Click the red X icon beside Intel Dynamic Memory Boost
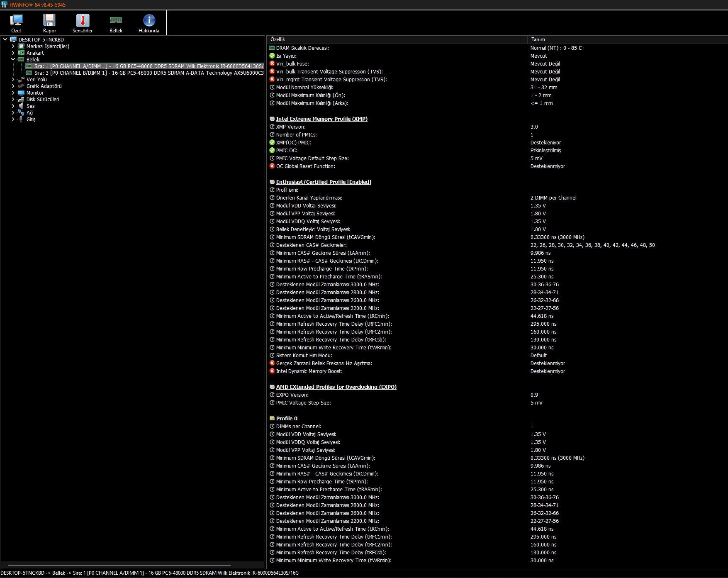This screenshot has height=578, width=728. tap(272, 371)
